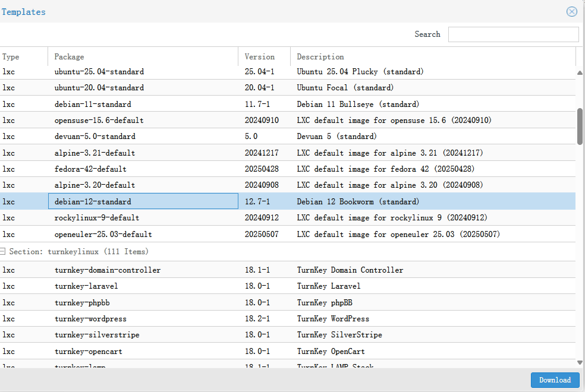This screenshot has height=392, width=585.
Task: Click the debian-12-standard package cell
Action: [x=143, y=201]
